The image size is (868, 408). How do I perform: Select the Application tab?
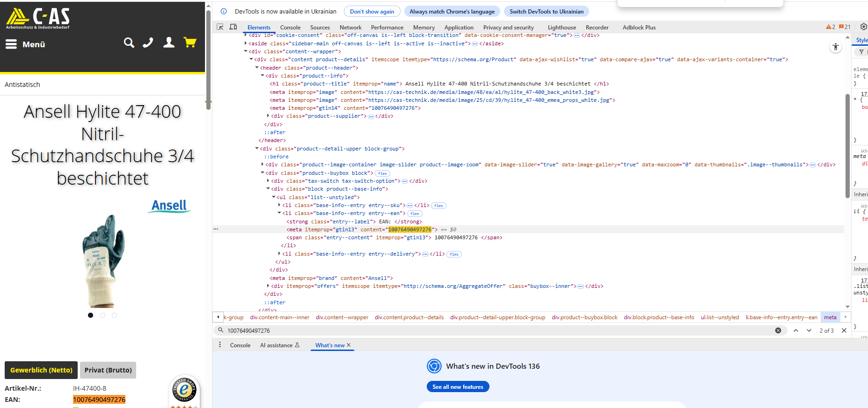tap(459, 28)
